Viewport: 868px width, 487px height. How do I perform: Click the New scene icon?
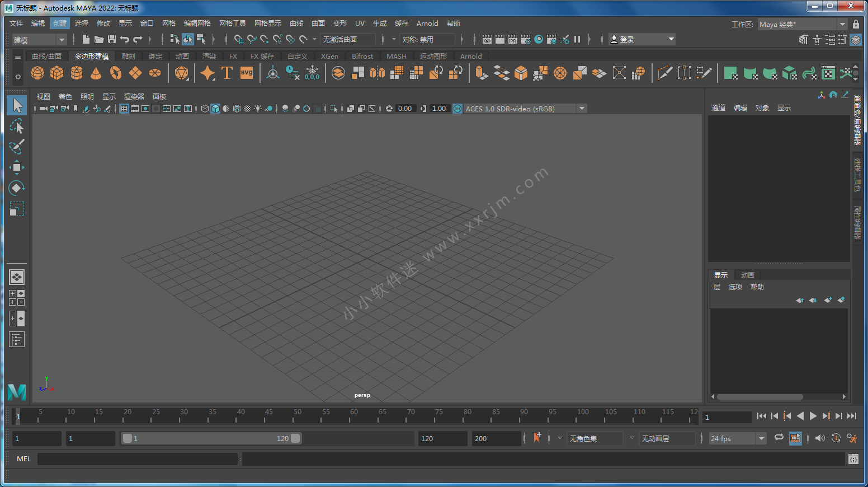[x=86, y=39]
